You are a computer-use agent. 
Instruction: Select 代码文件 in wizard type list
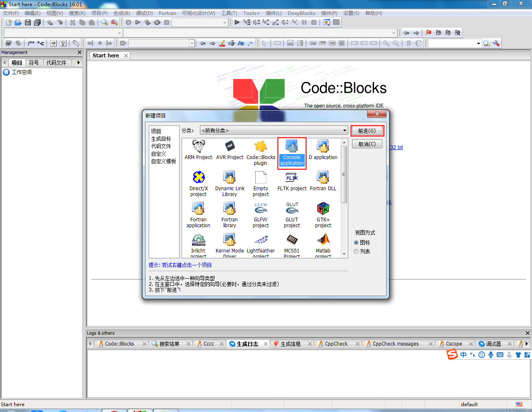coord(161,146)
